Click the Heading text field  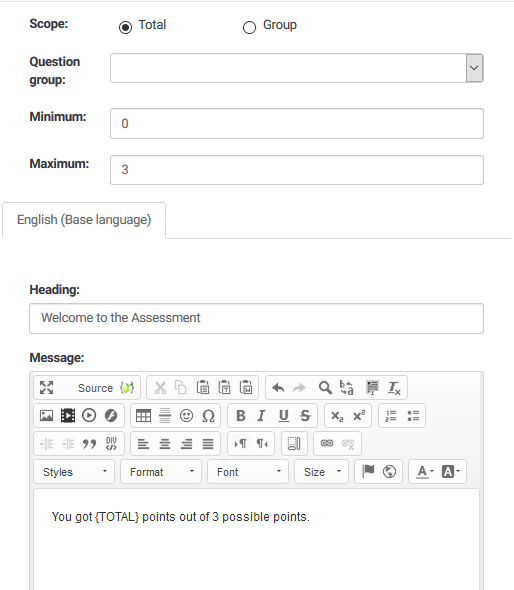pos(257,318)
